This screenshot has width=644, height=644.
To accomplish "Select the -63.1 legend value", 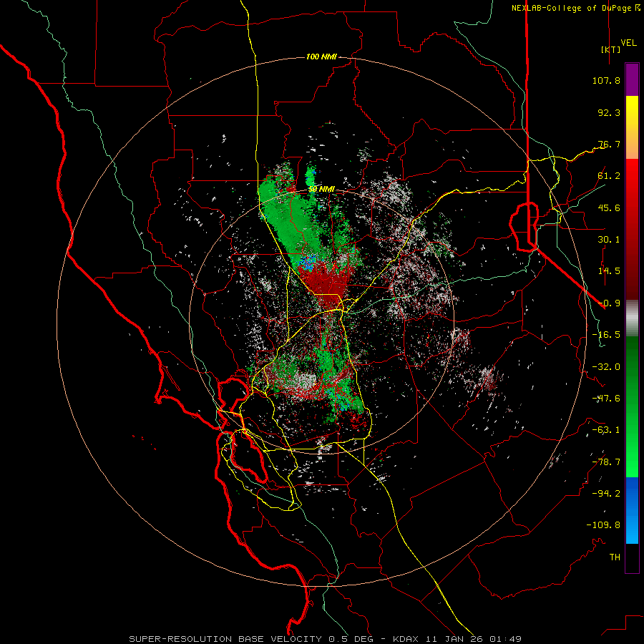I will pos(606,430).
